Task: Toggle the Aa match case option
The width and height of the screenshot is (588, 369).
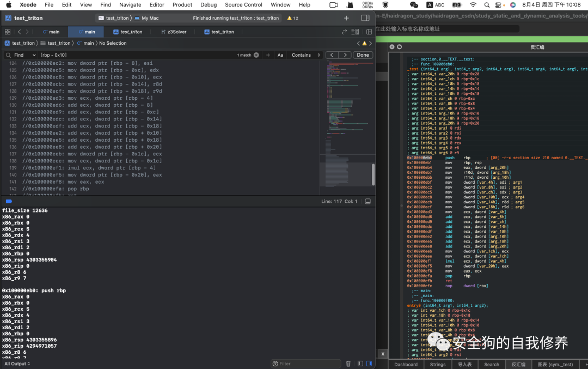Action: coord(280,55)
